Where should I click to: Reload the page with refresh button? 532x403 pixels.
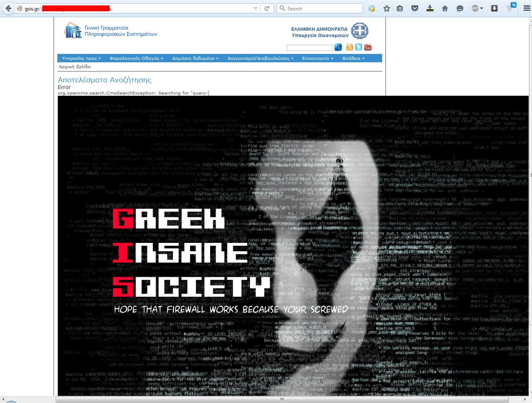pyautogui.click(x=267, y=8)
